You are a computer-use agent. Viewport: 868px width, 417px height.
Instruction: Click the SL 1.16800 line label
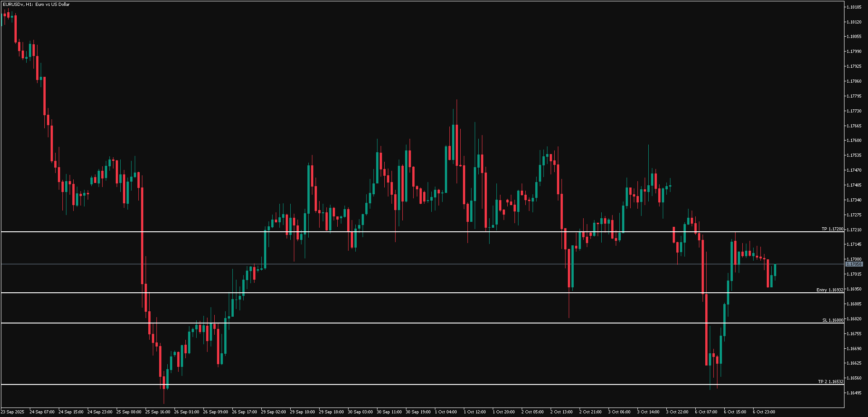click(832, 320)
